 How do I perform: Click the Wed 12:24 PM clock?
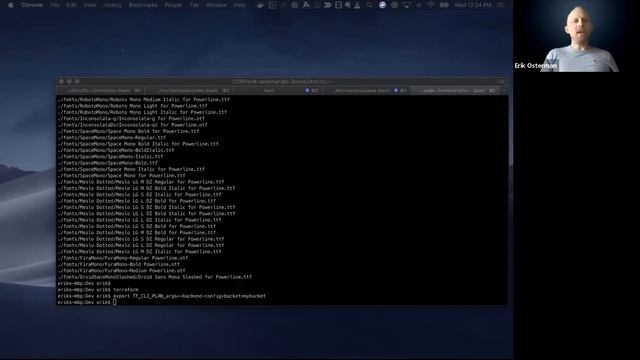tap(473, 5)
